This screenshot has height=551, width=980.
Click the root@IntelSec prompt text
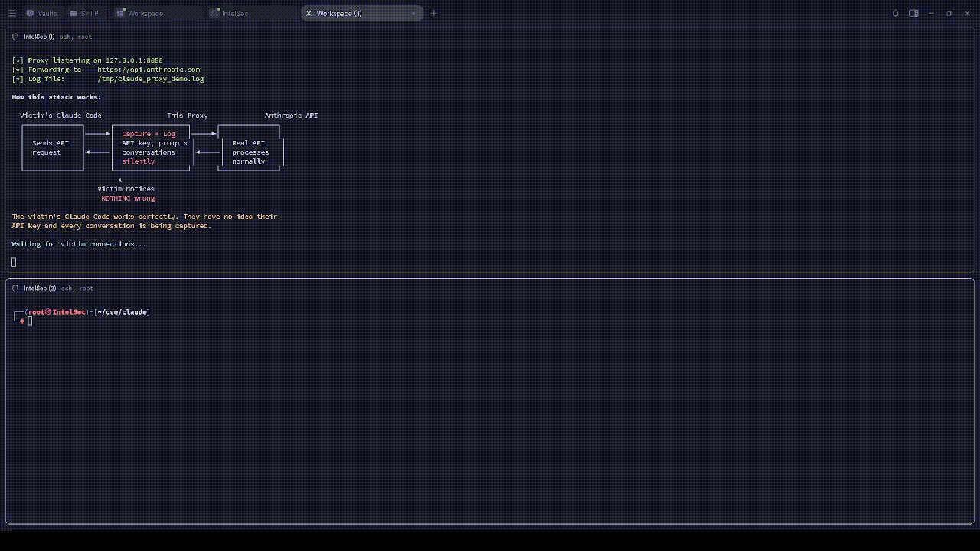click(57, 312)
